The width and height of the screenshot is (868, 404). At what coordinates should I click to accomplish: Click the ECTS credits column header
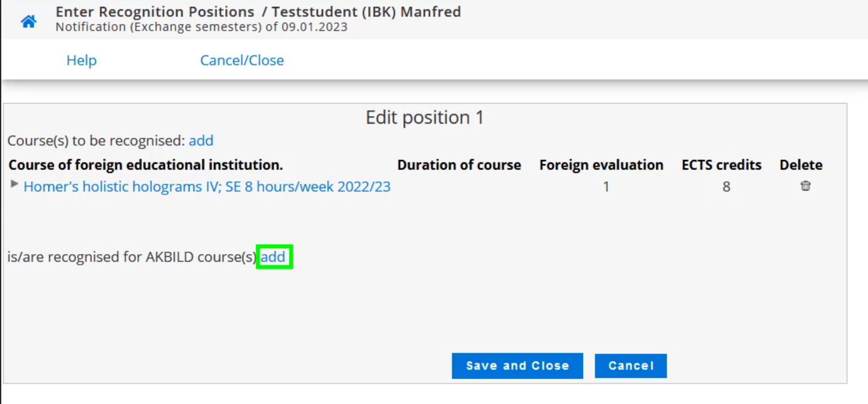(x=721, y=165)
